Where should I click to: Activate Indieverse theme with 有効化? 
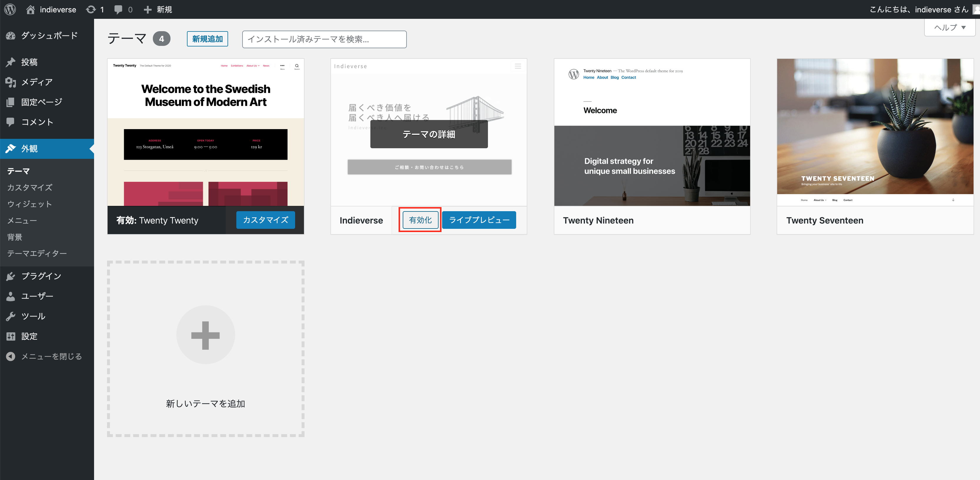coord(420,220)
